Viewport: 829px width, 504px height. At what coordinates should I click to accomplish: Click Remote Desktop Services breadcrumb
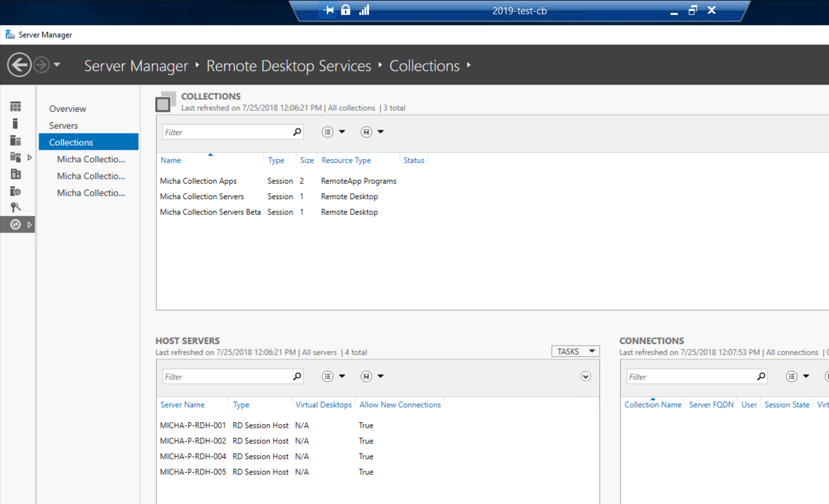[x=289, y=66]
